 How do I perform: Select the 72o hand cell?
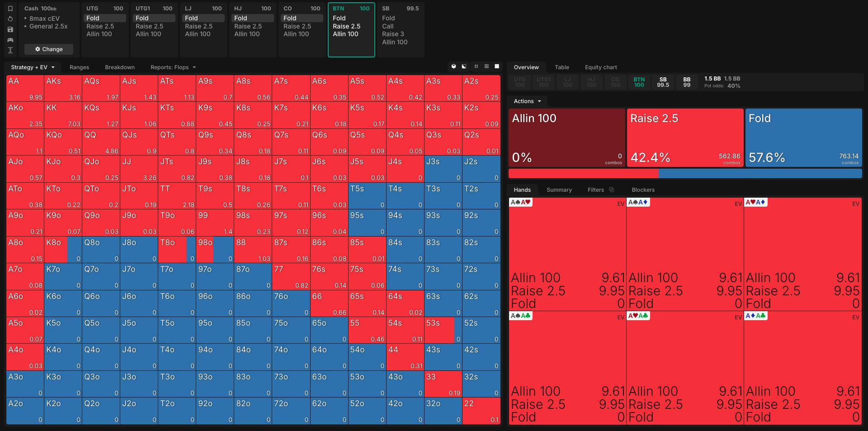tap(291, 411)
